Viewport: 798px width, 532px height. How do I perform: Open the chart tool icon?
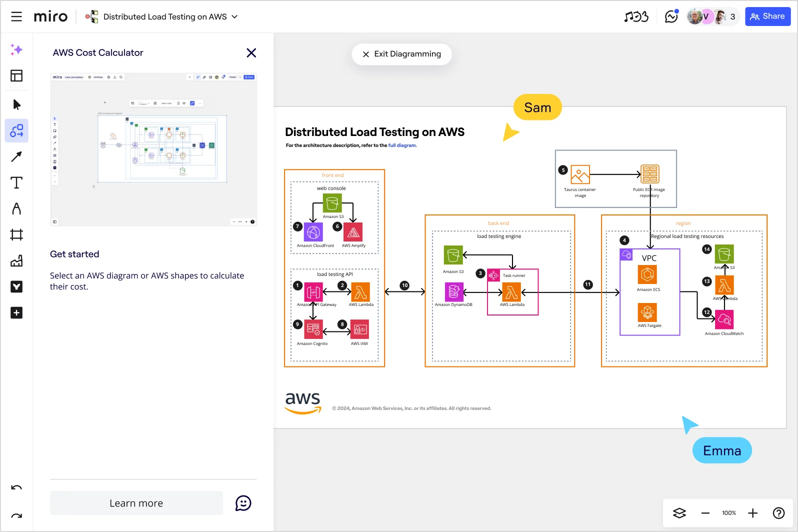[x=16, y=260]
